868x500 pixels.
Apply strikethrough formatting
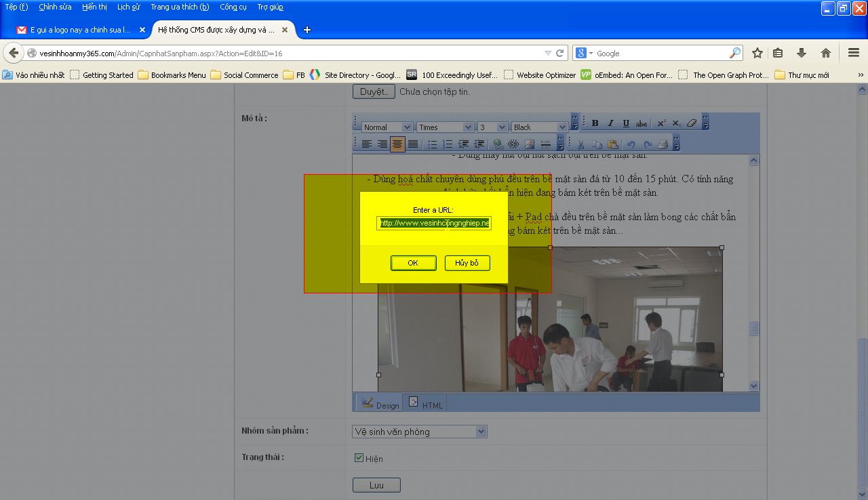tap(642, 123)
